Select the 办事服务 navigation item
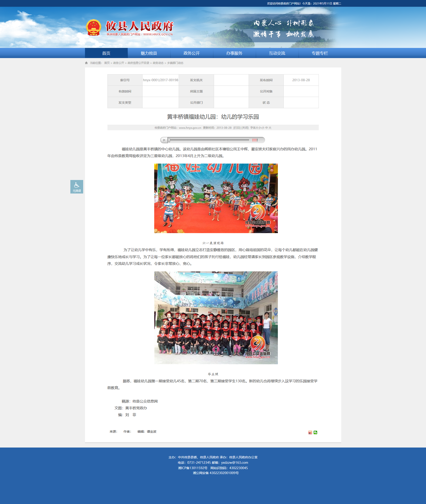 click(234, 53)
